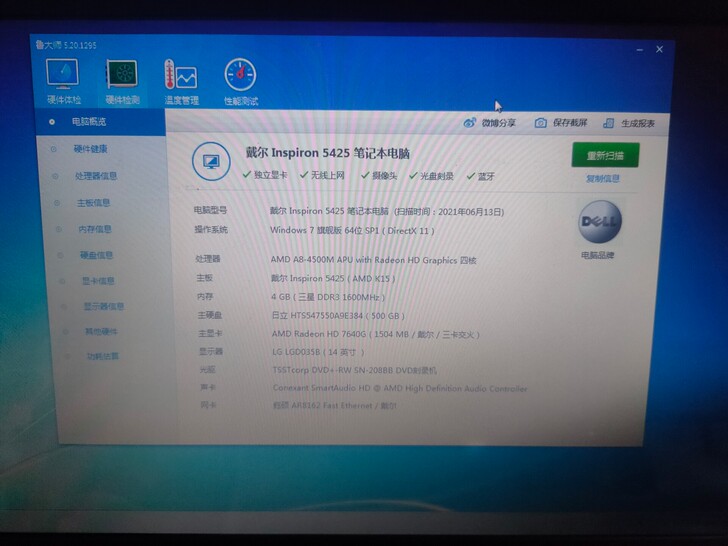Click the round computer monitor icon

pos(211,162)
